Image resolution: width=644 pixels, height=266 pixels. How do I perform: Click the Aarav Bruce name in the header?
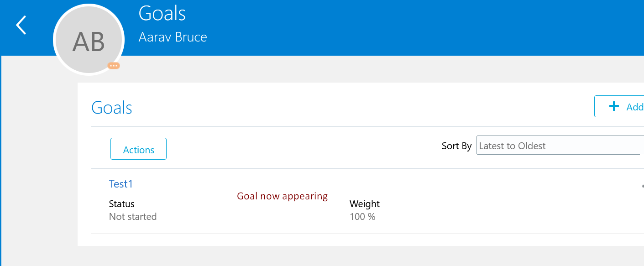173,37
